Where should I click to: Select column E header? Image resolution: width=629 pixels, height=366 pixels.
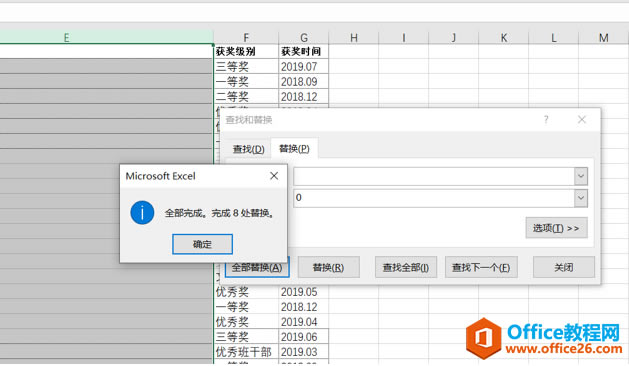106,37
